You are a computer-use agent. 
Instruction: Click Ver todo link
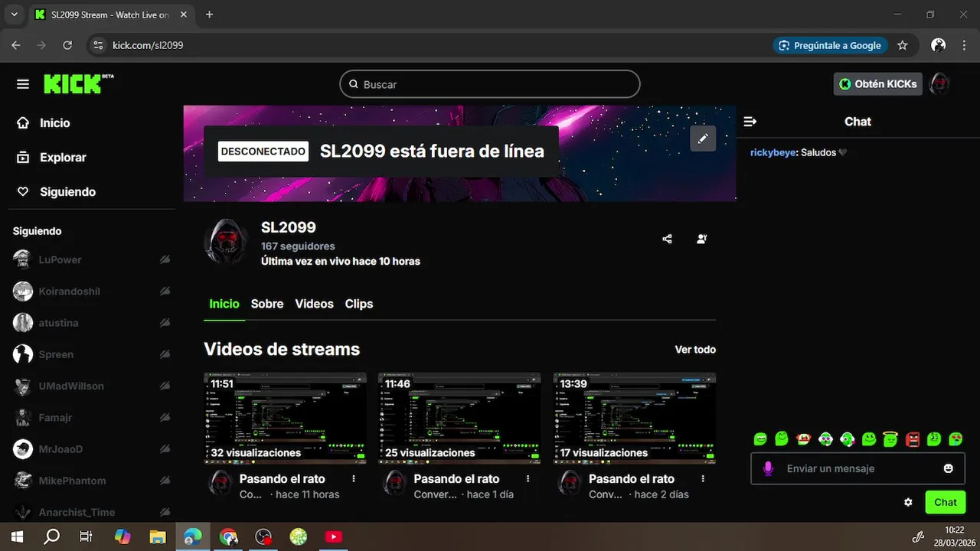(695, 350)
